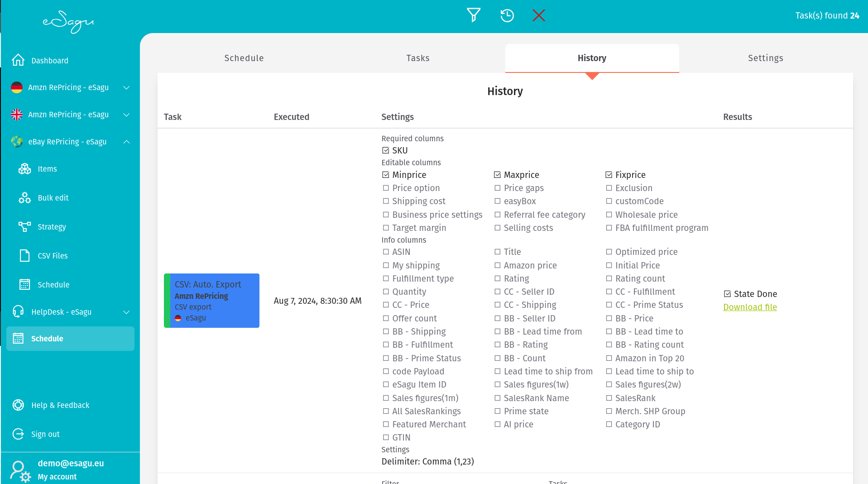Collapse the eBay RePricing section
The height and width of the screenshot is (484, 868).
(x=126, y=142)
